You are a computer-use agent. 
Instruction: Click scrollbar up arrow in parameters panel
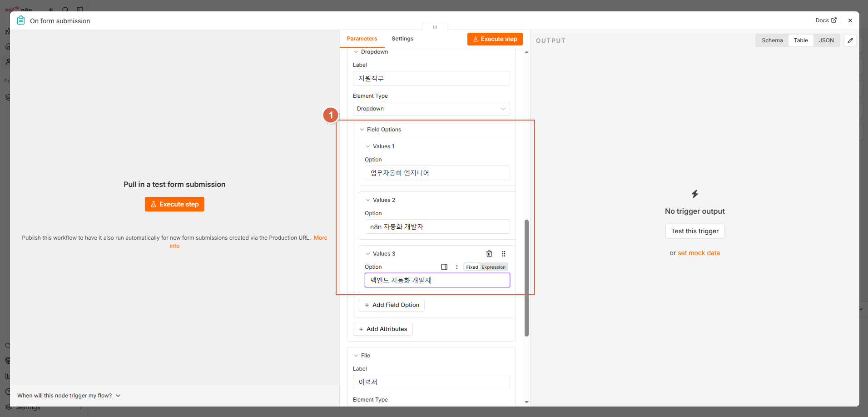point(526,52)
